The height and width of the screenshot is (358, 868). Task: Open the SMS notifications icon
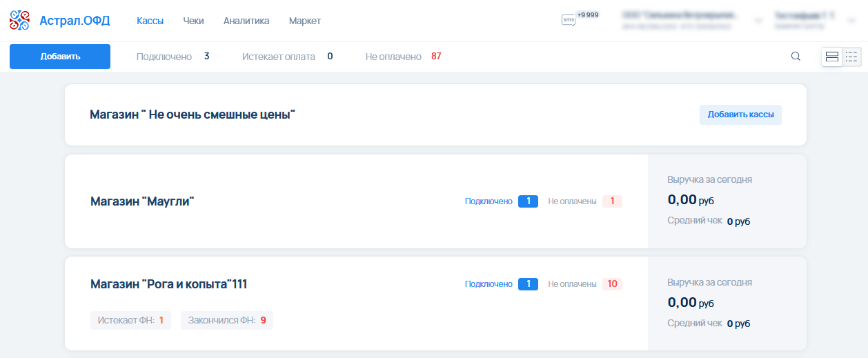coord(569,20)
